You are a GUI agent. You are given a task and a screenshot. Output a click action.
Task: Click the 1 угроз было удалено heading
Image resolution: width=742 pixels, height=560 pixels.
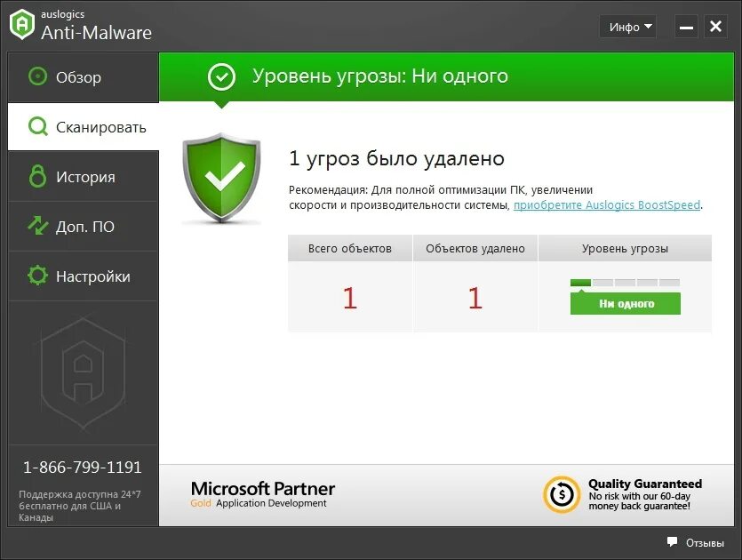[396, 158]
